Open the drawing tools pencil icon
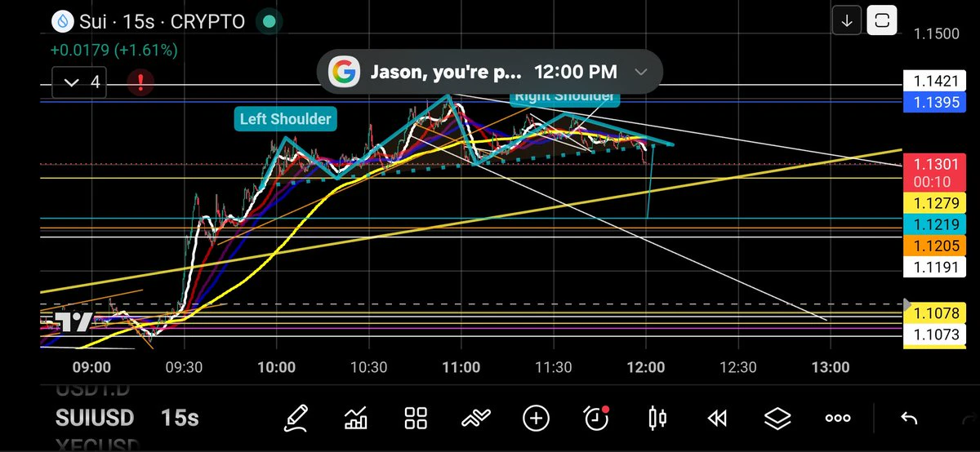 coord(296,419)
